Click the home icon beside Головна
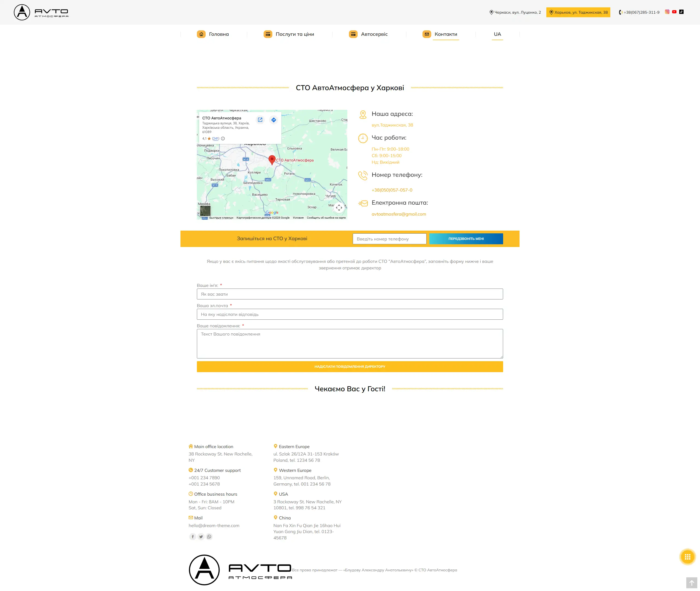The height and width of the screenshot is (591, 700). point(201,34)
